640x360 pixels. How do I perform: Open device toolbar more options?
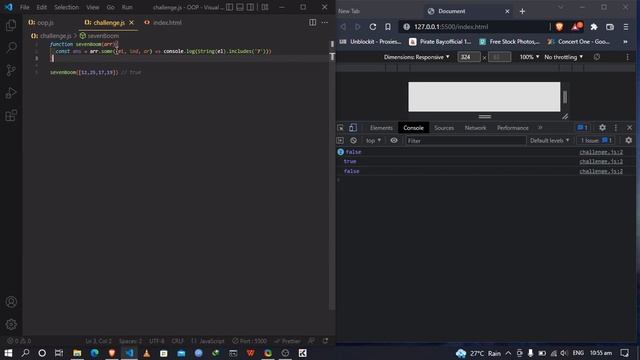[x=627, y=57]
